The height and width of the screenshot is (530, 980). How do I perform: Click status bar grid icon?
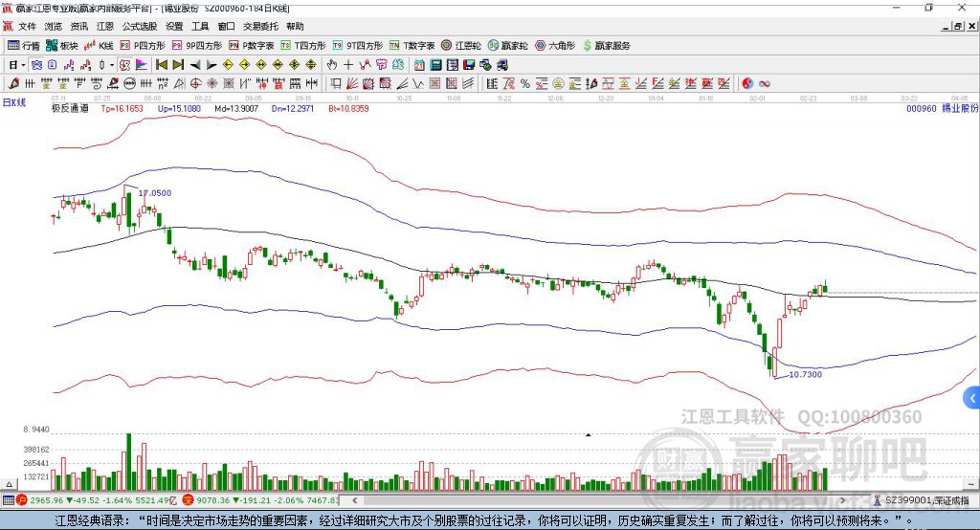[8, 500]
